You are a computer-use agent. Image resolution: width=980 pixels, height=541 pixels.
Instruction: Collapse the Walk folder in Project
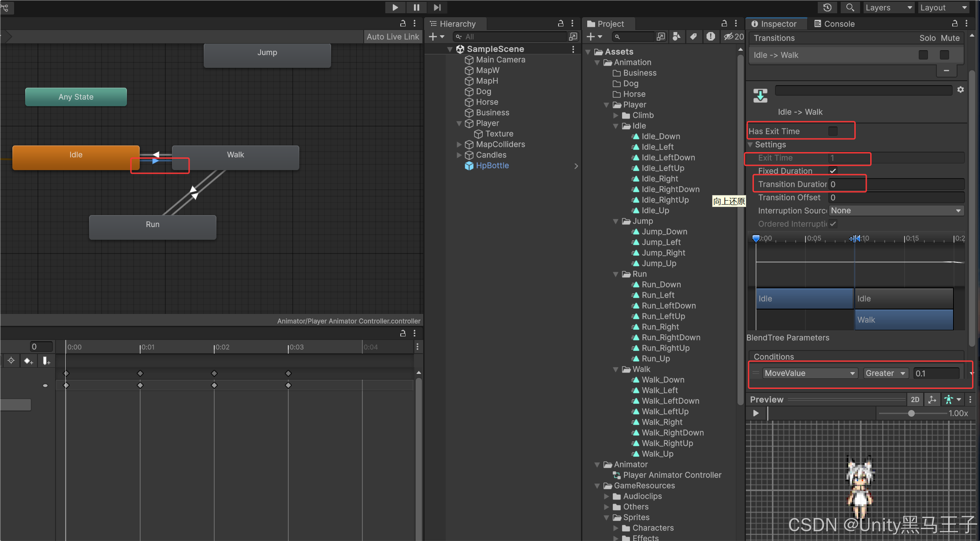click(615, 369)
